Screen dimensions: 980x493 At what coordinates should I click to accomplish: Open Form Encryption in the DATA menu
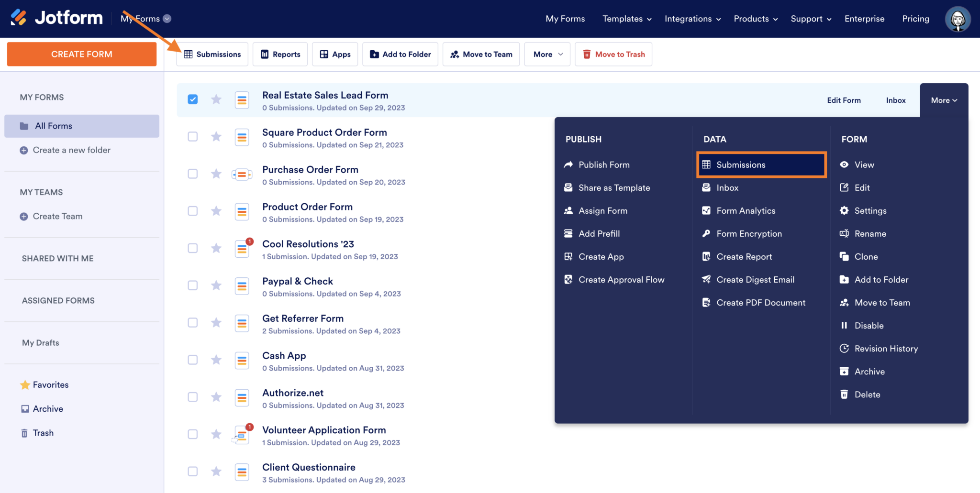pyautogui.click(x=749, y=233)
